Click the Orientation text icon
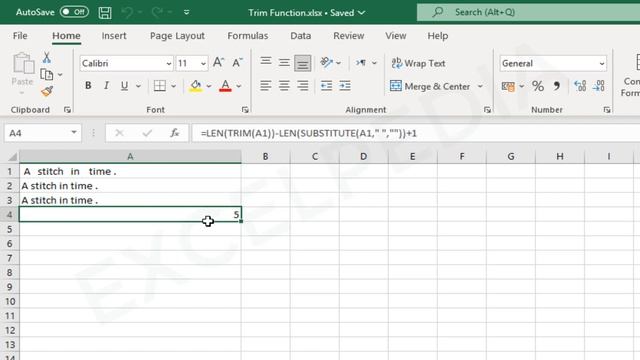The image size is (640, 360). pos(326,62)
